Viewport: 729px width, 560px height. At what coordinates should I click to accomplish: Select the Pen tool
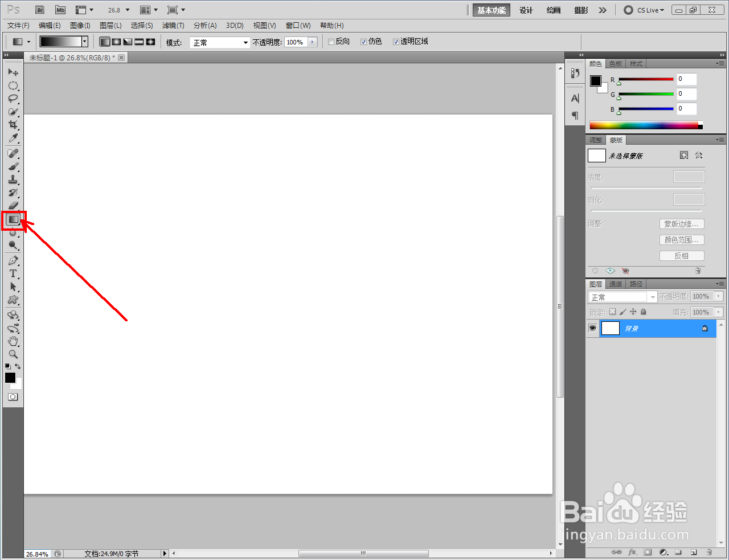coord(13,261)
